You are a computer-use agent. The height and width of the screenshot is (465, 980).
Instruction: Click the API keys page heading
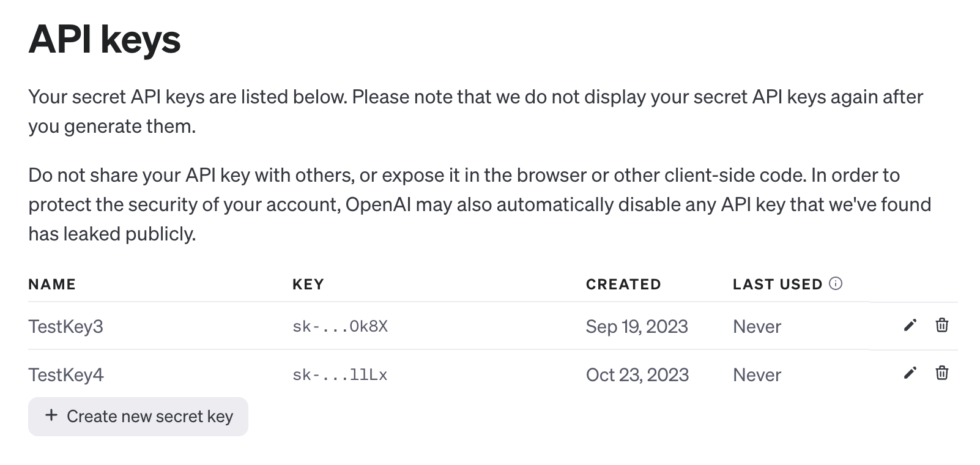(x=105, y=40)
